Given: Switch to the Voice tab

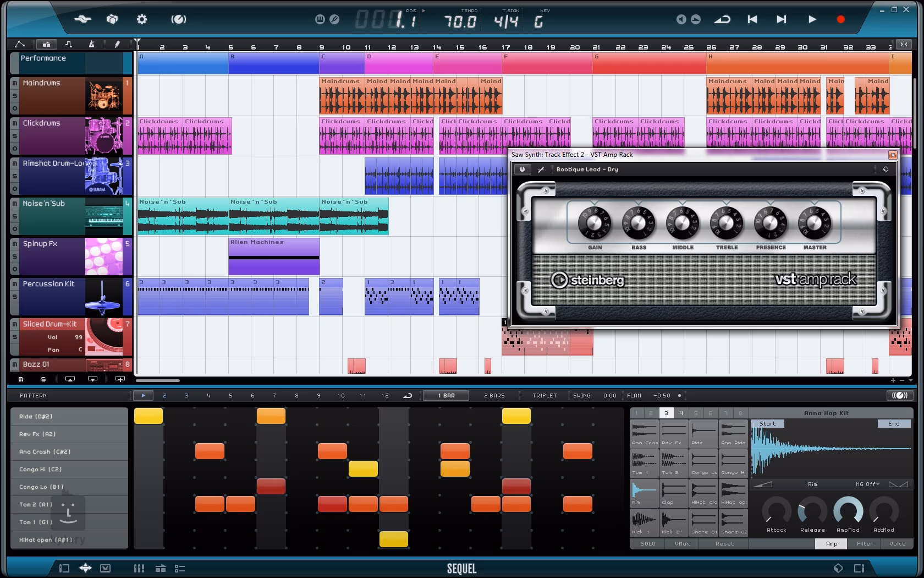Looking at the screenshot, I should (897, 543).
